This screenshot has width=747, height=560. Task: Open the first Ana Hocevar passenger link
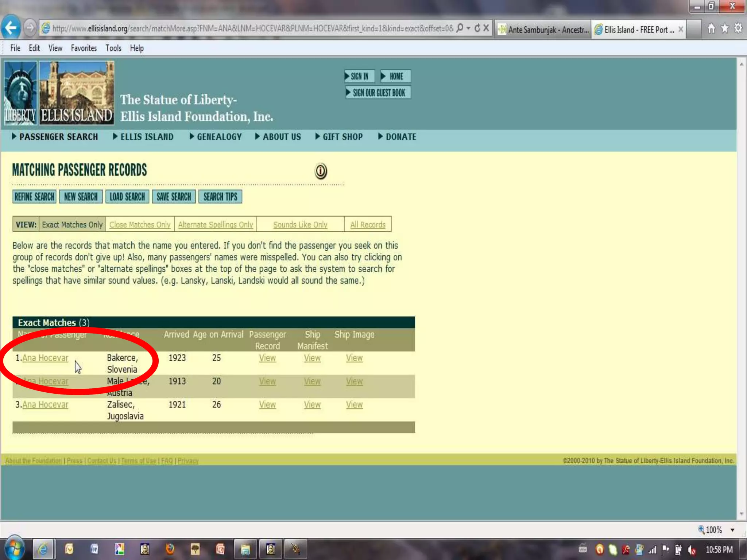[45, 358]
